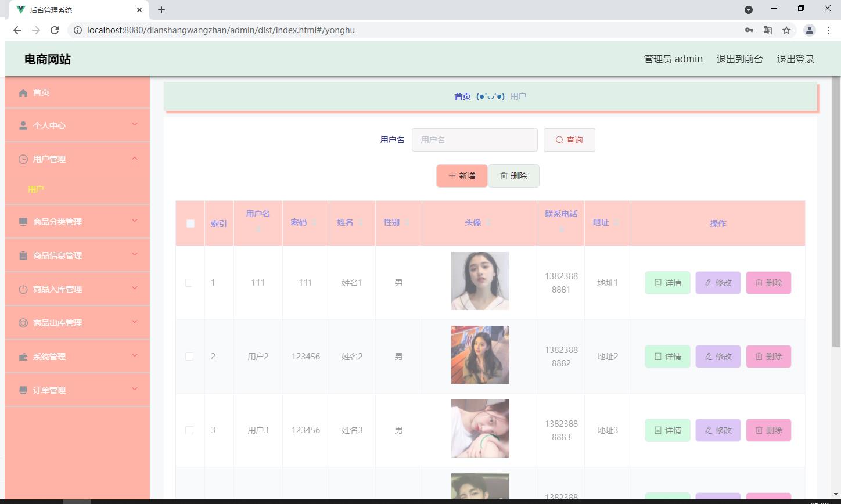
Task: Sort by 性别 column sort arrows
Action: click(x=407, y=223)
